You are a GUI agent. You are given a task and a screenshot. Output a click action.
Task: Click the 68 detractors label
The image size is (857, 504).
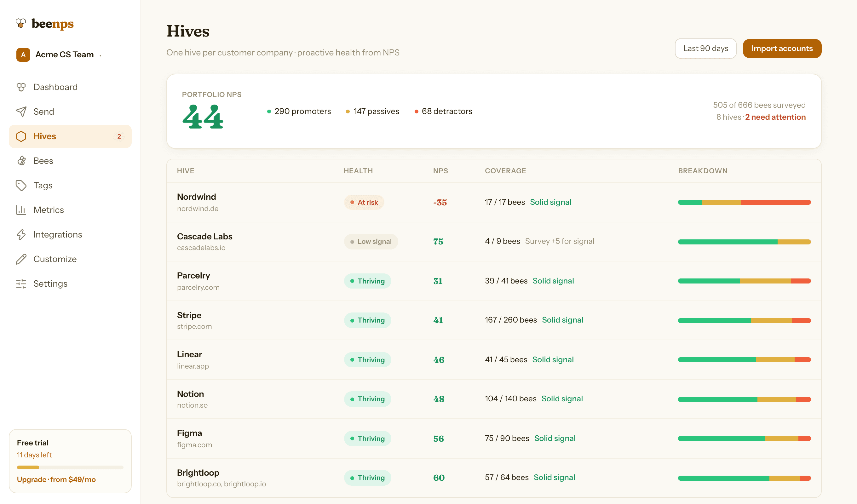coord(443,112)
